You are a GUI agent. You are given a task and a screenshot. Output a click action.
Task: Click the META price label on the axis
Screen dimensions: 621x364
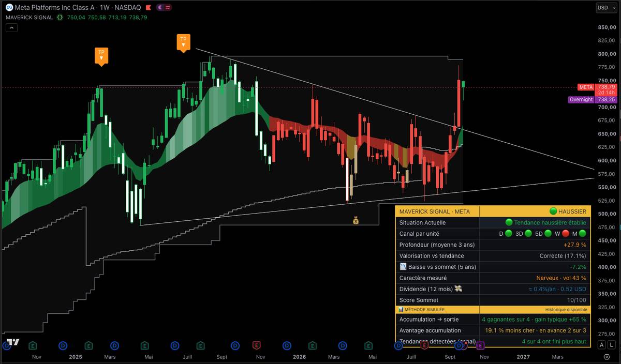click(586, 87)
